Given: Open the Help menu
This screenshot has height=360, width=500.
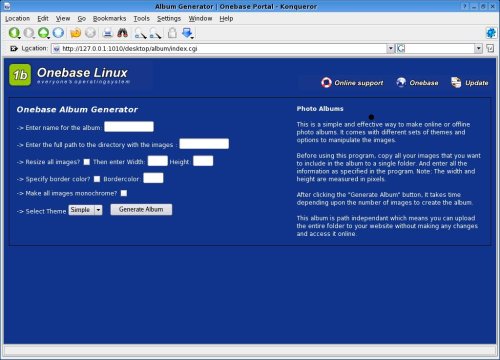Looking at the screenshot, I should click(226, 19).
